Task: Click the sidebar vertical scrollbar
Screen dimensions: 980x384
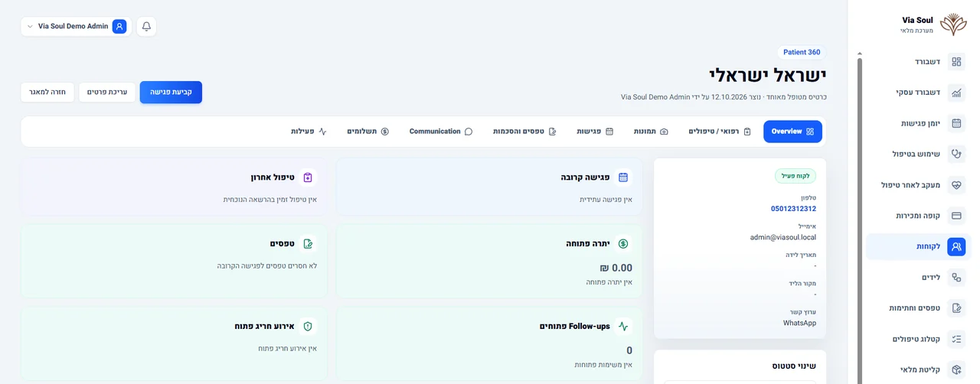Action: tap(860, 220)
